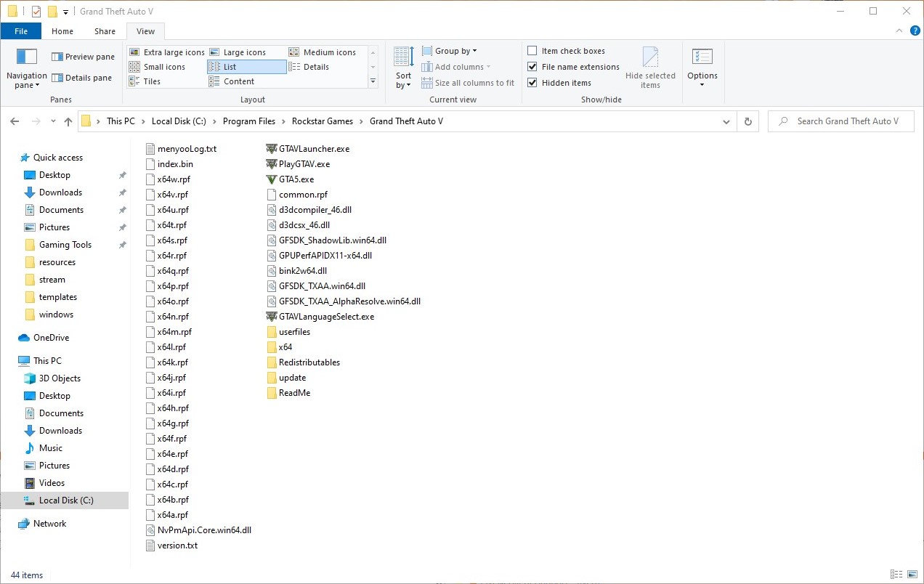
Task: Select OneDrive in the navigation pane
Action: click(x=51, y=338)
